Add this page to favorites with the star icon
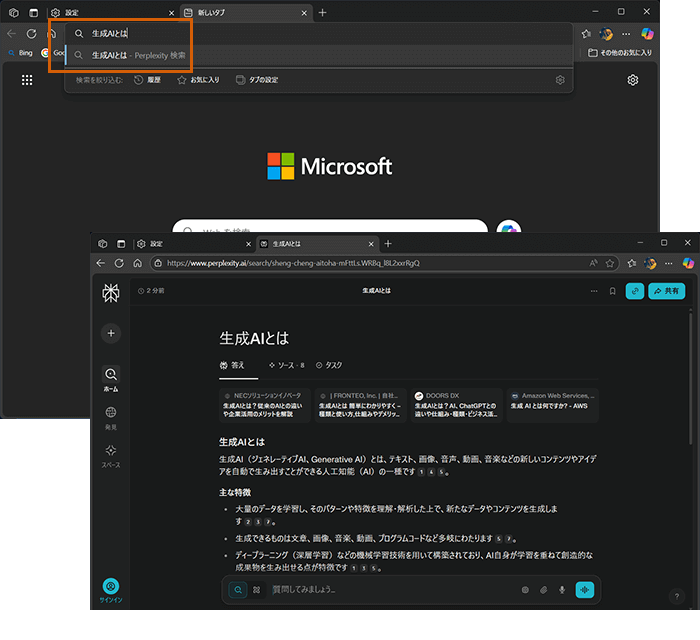 pyautogui.click(x=610, y=263)
